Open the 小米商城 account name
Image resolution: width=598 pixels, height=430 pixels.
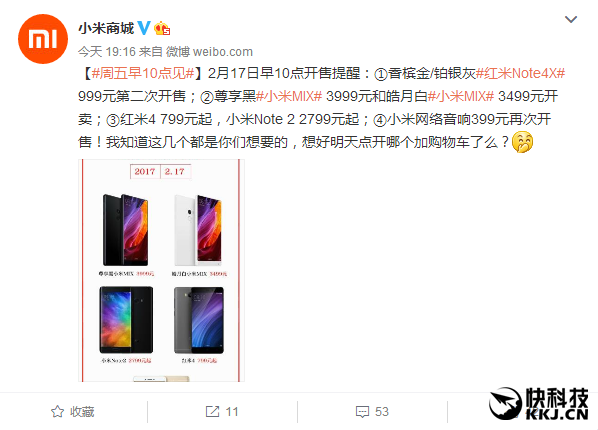(x=106, y=28)
